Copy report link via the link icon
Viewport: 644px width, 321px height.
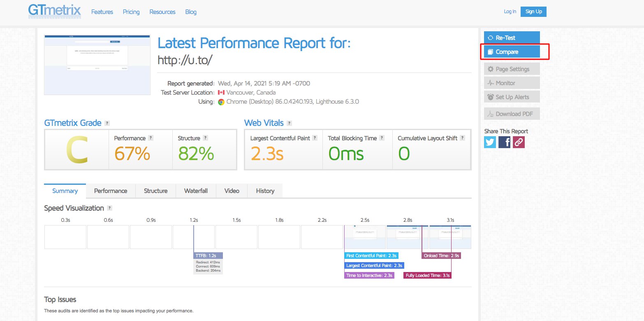pyautogui.click(x=519, y=142)
